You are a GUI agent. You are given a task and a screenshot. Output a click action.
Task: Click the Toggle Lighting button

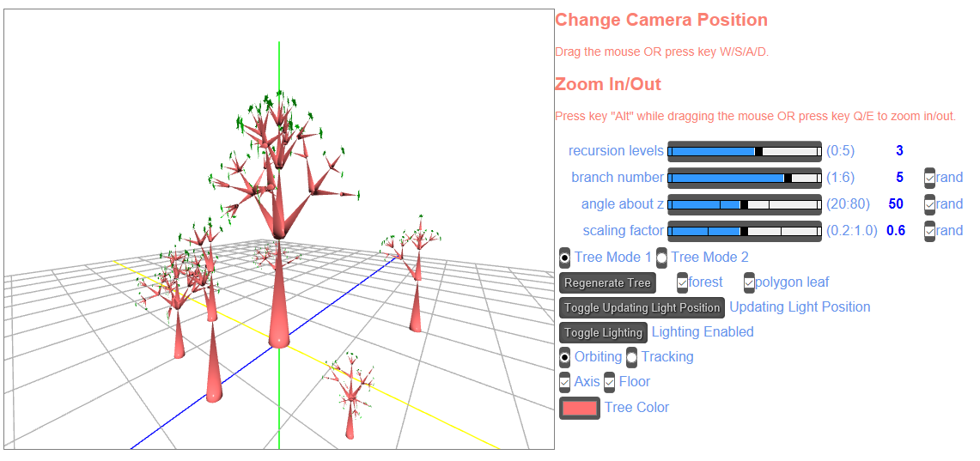click(603, 333)
